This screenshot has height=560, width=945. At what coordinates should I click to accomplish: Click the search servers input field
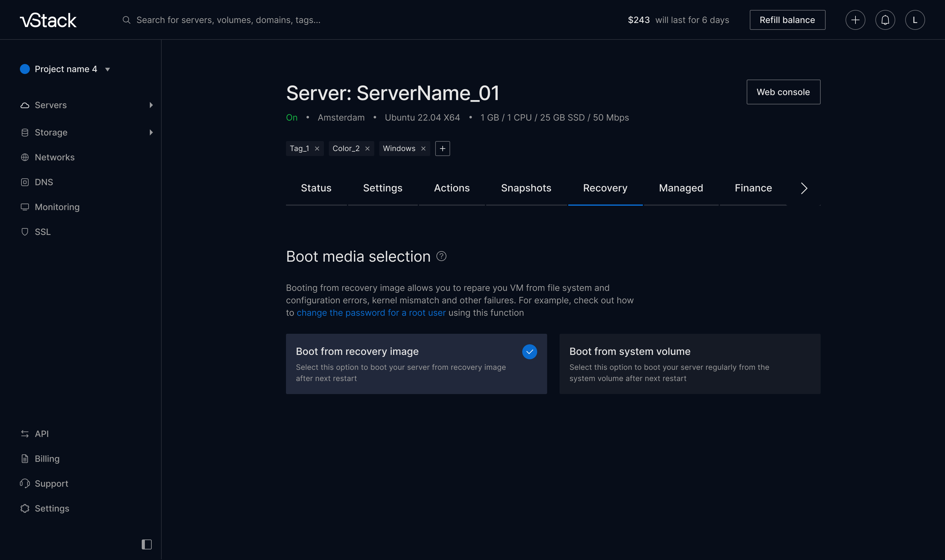pos(228,20)
